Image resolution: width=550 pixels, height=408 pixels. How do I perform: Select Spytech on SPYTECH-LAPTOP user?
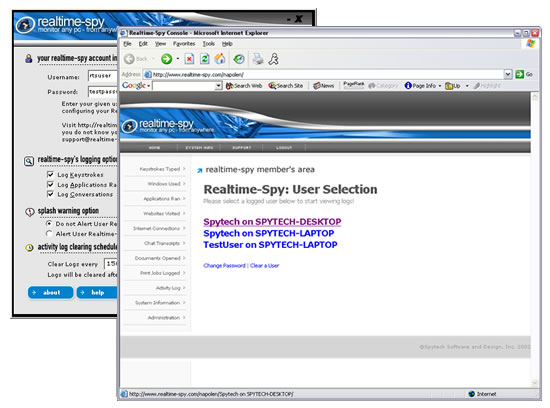(269, 233)
